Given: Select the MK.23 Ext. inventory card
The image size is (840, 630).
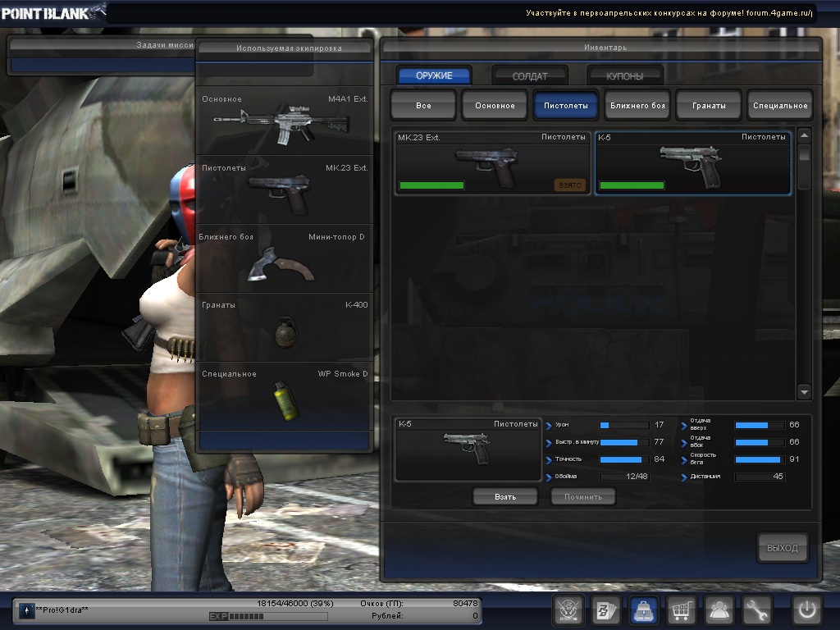Looking at the screenshot, I should pyautogui.click(x=492, y=163).
